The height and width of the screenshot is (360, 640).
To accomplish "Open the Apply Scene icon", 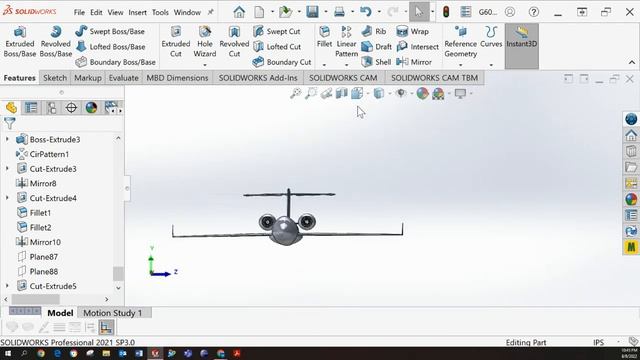I will pos(438,94).
